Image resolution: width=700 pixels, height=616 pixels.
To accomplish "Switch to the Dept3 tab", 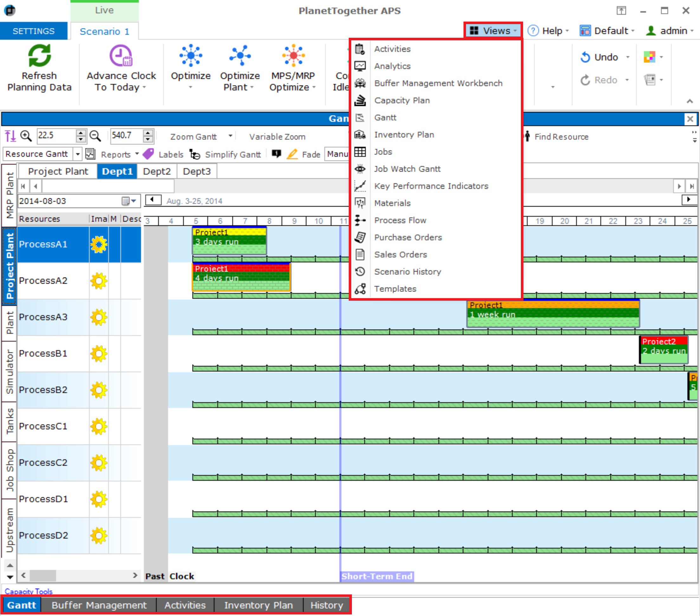I will [197, 171].
